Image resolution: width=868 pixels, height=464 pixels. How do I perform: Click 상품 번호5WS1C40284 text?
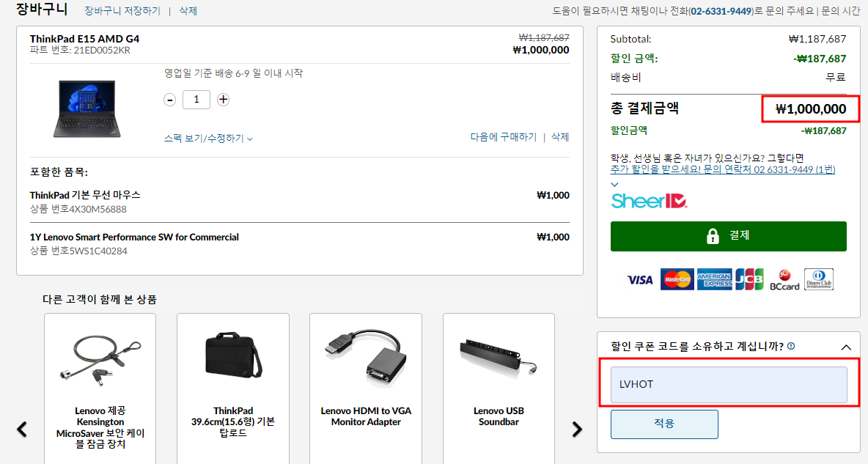(78, 251)
